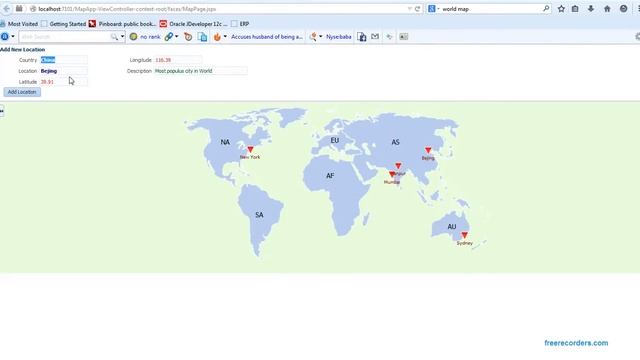Click the Country input field
This screenshot has width=640, height=360.
pos(64,60)
